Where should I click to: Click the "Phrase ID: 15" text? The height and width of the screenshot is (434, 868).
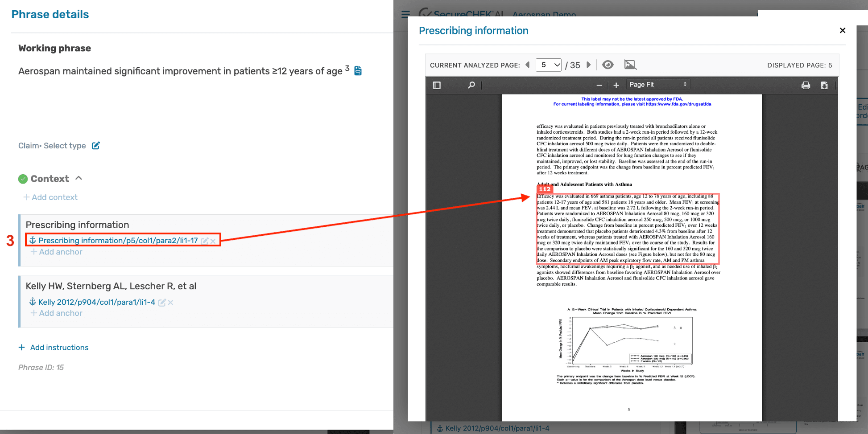click(x=41, y=368)
